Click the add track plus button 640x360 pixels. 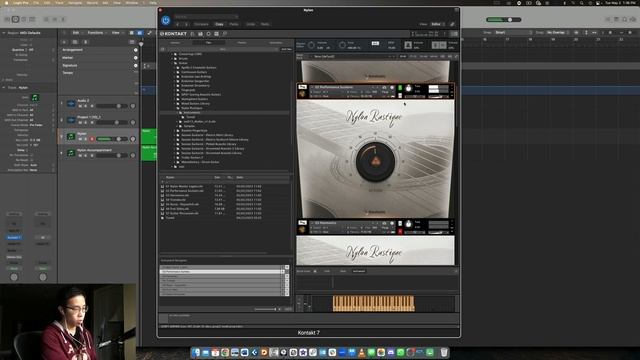tap(64, 42)
